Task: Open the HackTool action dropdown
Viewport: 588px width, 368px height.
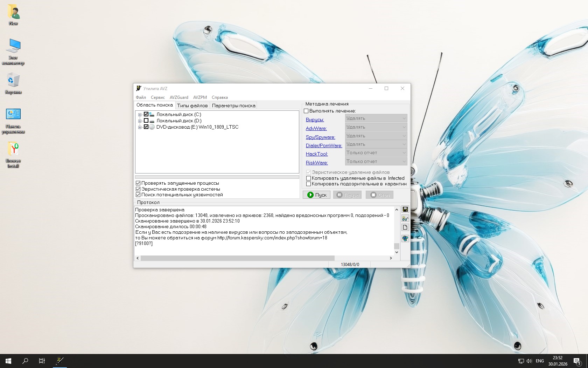Action: pos(376,153)
